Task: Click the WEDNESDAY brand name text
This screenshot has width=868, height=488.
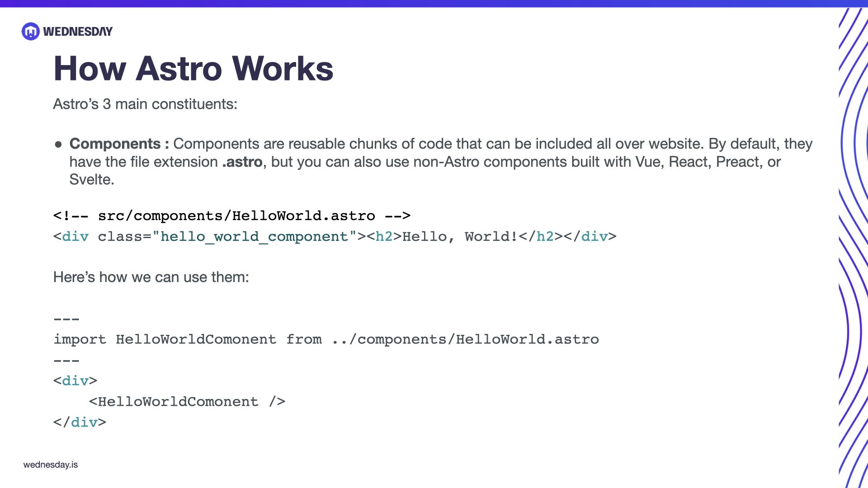Action: point(78,32)
